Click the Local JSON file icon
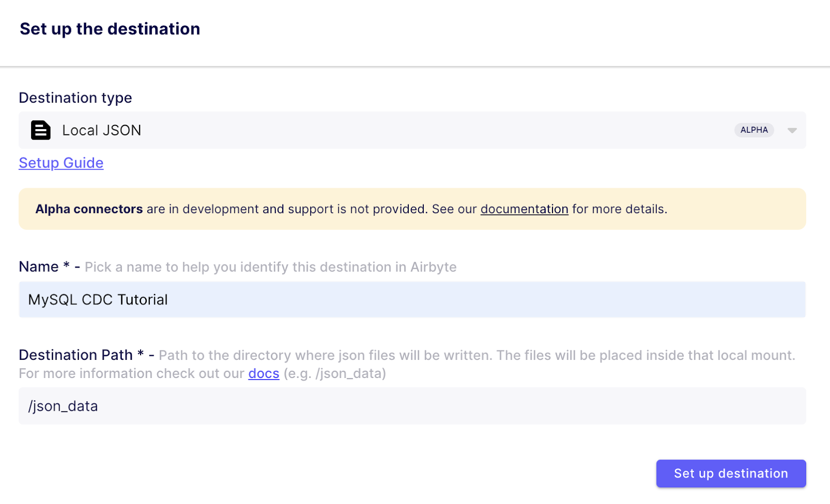Image resolution: width=830 pixels, height=504 pixels. click(40, 130)
